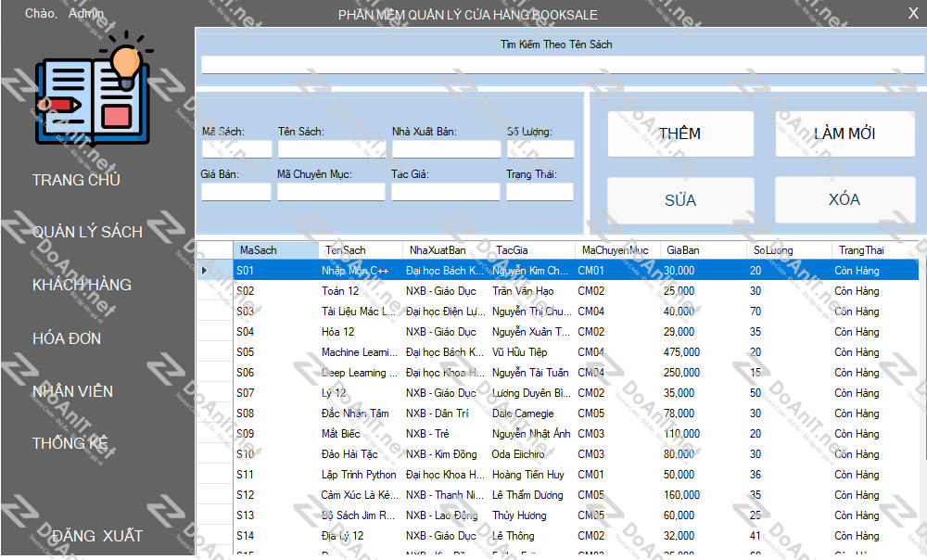Go to KHÁCH HÀNG menu

click(82, 285)
